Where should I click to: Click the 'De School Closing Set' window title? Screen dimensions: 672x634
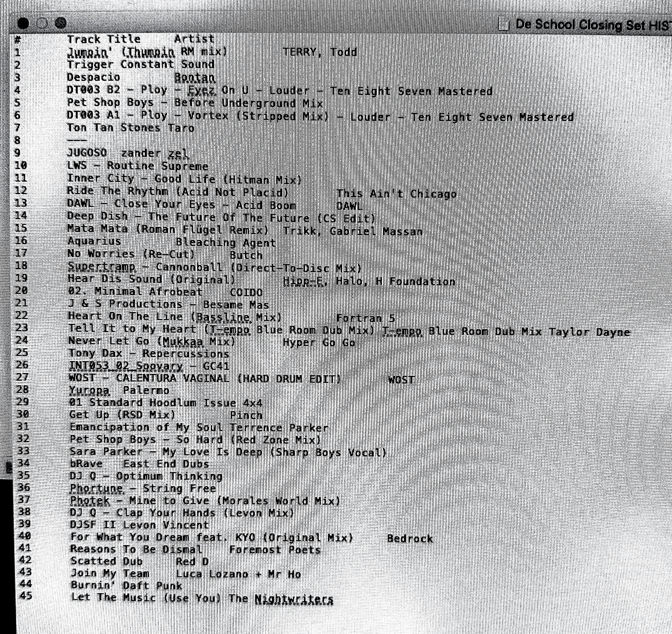(580, 25)
